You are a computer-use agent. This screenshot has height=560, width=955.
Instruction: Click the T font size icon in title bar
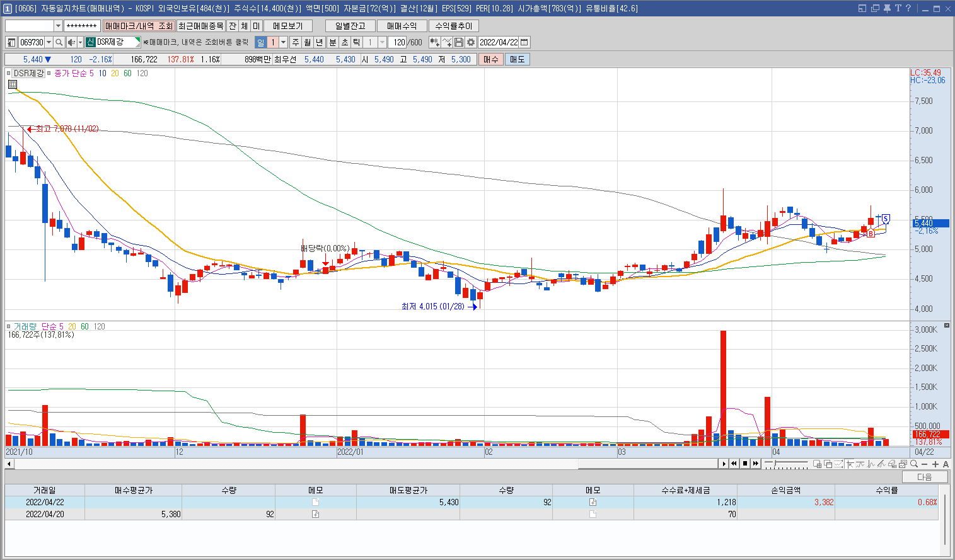click(898, 8)
